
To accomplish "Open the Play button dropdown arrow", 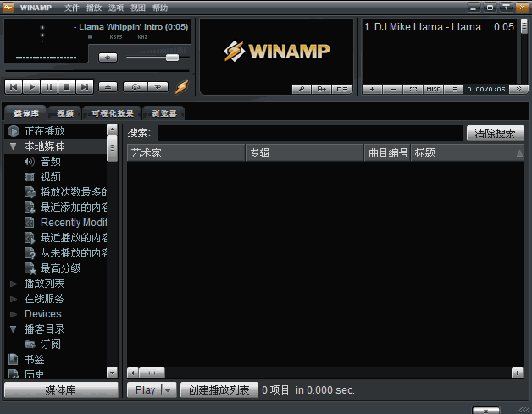I will pos(167,390).
